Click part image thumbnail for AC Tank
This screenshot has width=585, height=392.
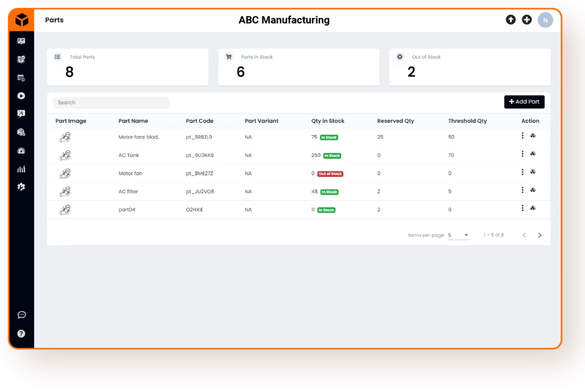[x=65, y=155]
